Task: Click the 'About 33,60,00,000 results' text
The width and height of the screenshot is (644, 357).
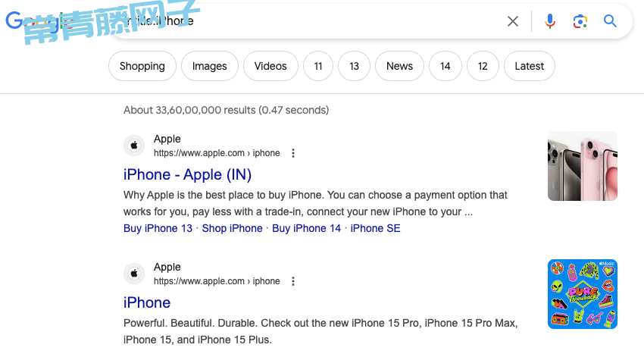Action: click(226, 110)
